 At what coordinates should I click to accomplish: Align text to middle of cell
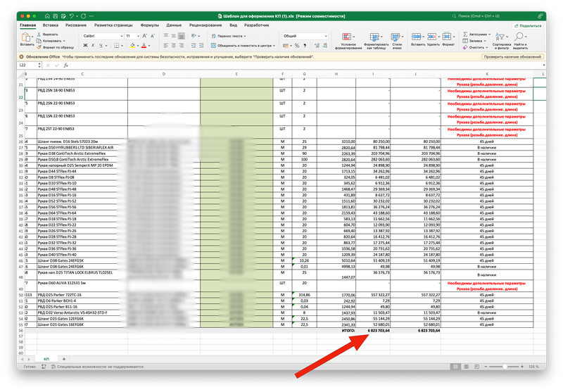(x=174, y=36)
